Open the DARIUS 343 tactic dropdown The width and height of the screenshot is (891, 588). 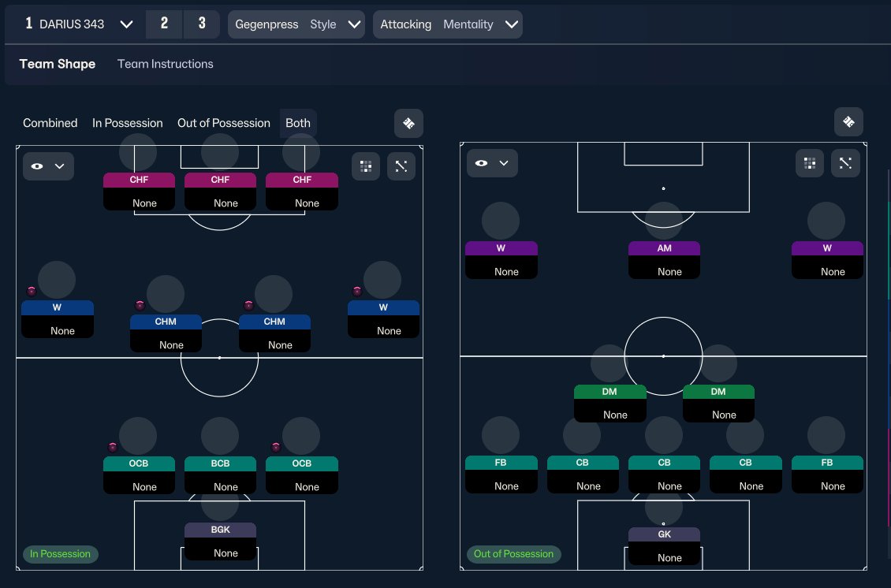point(79,24)
